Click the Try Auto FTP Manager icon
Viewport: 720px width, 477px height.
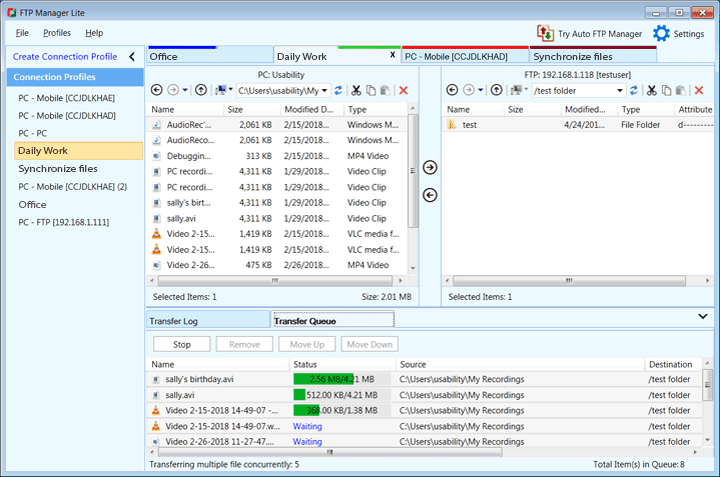point(545,33)
